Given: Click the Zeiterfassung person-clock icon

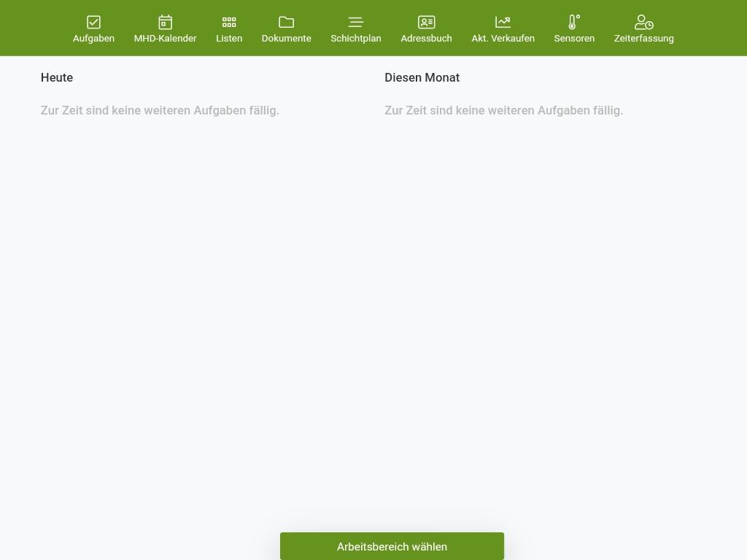Looking at the screenshot, I should (x=644, y=22).
